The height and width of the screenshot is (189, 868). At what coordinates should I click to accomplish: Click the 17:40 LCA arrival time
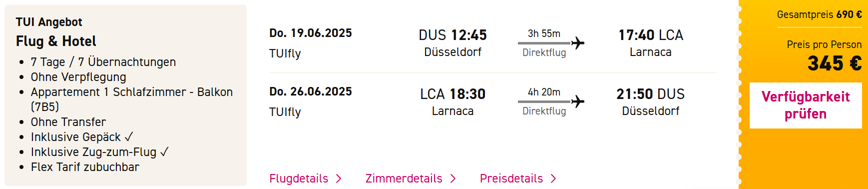point(651,35)
